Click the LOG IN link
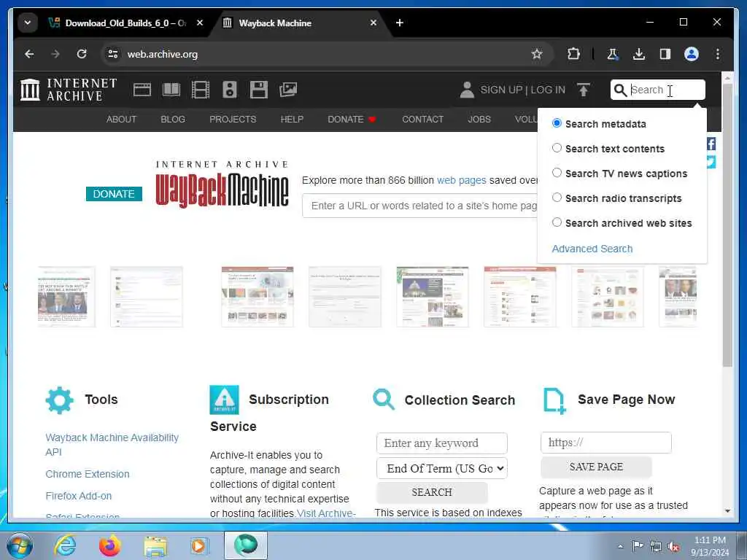747x560 pixels. click(548, 90)
